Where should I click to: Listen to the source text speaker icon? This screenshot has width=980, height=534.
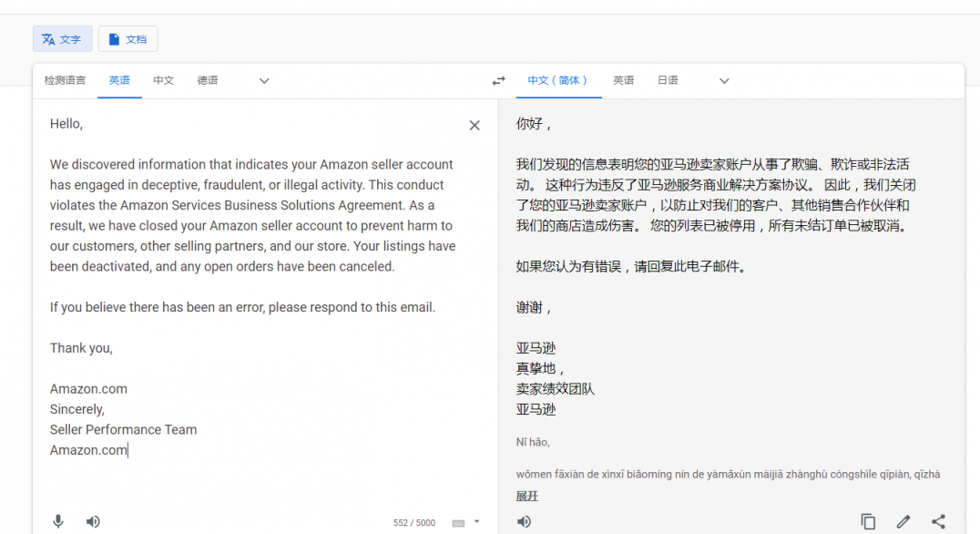pyautogui.click(x=93, y=521)
